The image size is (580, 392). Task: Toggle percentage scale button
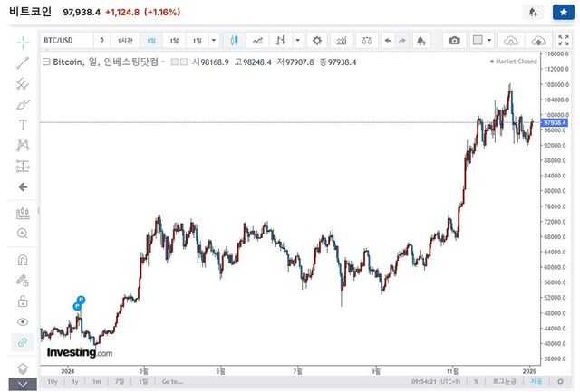[x=476, y=382]
